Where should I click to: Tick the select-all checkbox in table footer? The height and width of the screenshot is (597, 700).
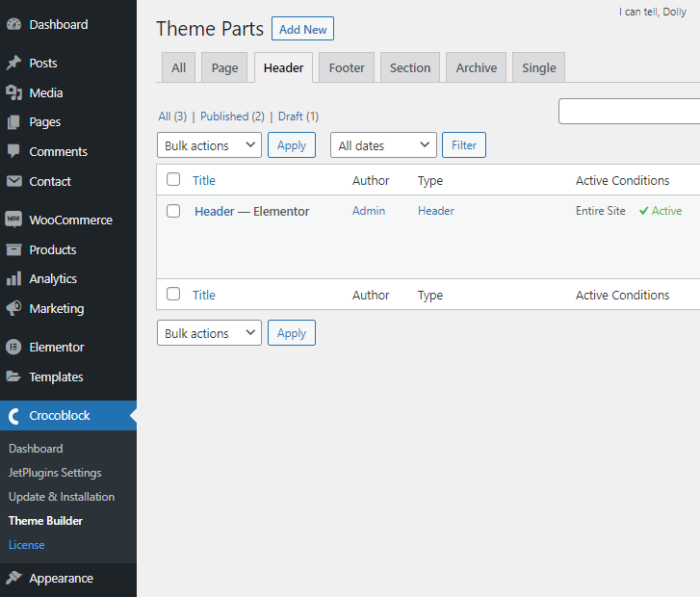pyautogui.click(x=173, y=294)
